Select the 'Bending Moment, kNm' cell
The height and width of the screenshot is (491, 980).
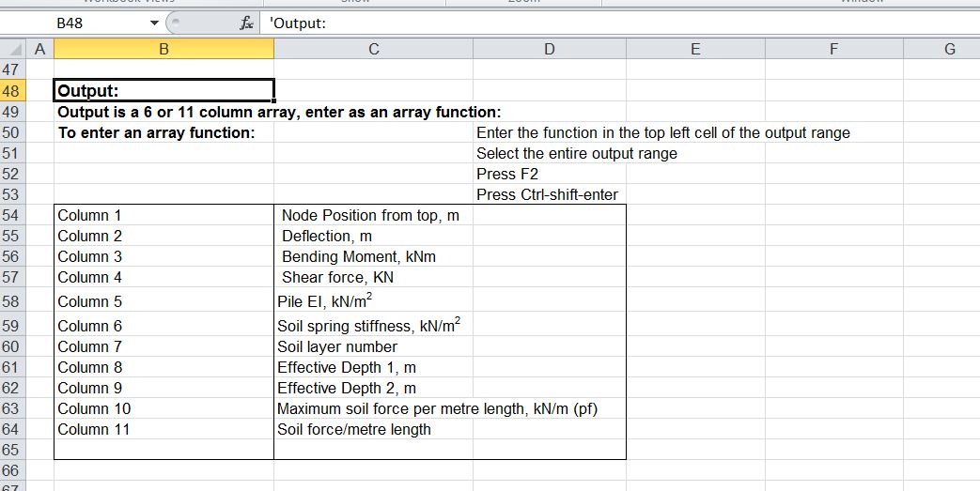pos(373,256)
